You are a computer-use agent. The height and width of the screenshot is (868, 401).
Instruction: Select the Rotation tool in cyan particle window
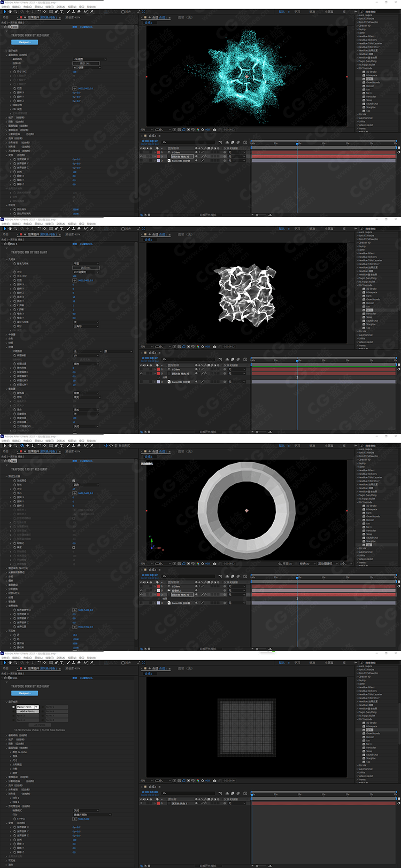pyautogui.click(x=39, y=11)
